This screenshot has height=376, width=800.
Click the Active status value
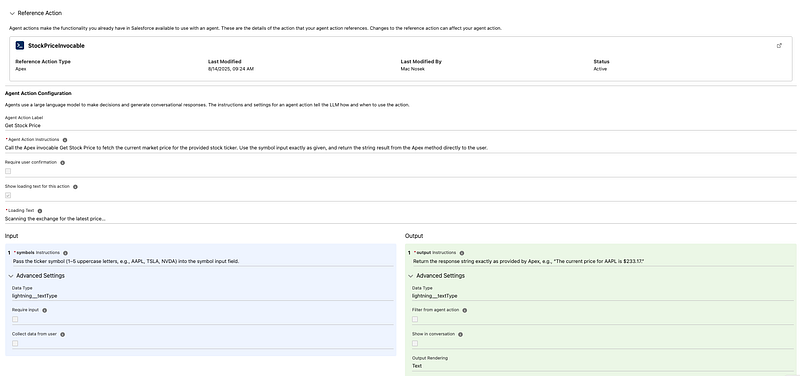(600, 69)
